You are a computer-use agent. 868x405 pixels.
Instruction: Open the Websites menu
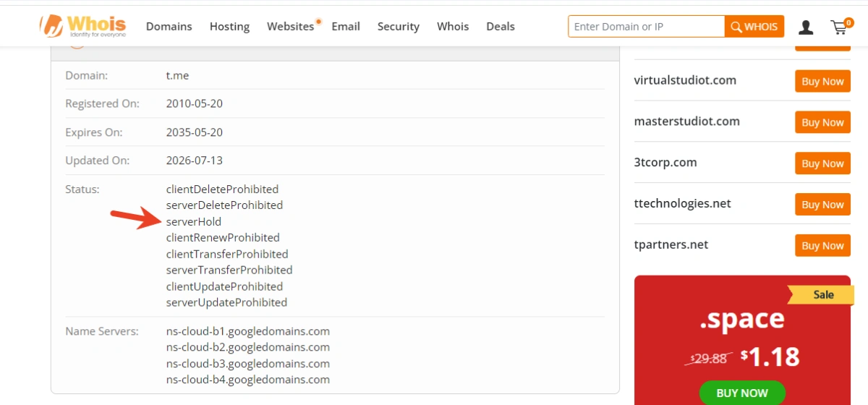coord(291,27)
